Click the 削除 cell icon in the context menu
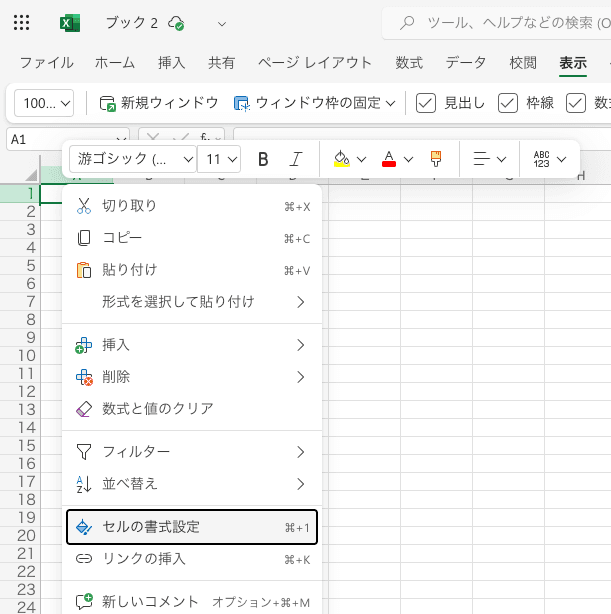 coord(84,377)
